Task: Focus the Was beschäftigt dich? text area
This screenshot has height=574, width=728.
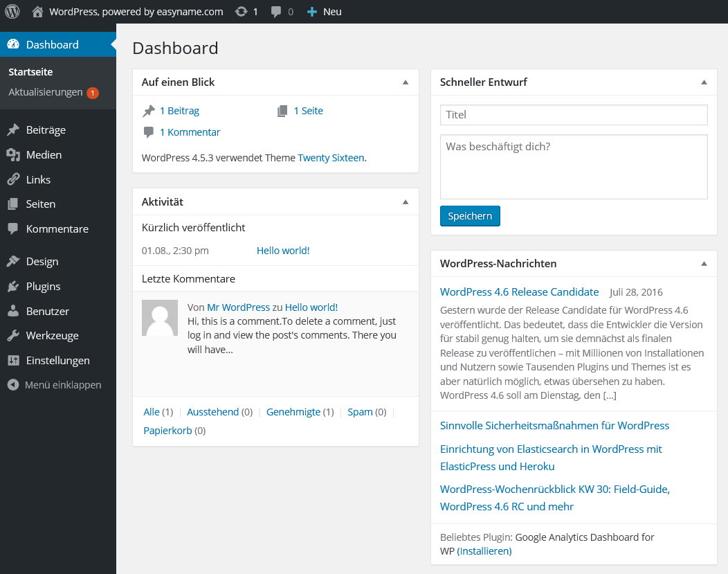Action: coord(574,167)
